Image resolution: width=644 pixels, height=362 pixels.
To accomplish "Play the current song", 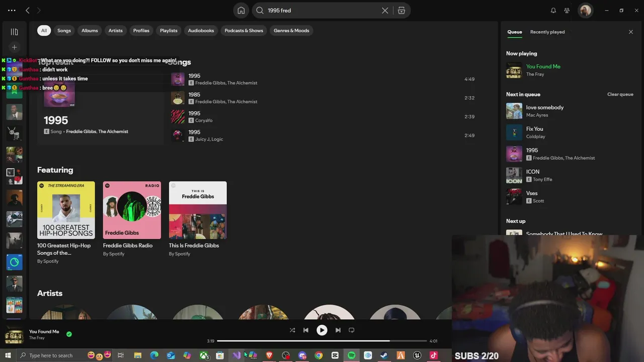I will (322, 330).
